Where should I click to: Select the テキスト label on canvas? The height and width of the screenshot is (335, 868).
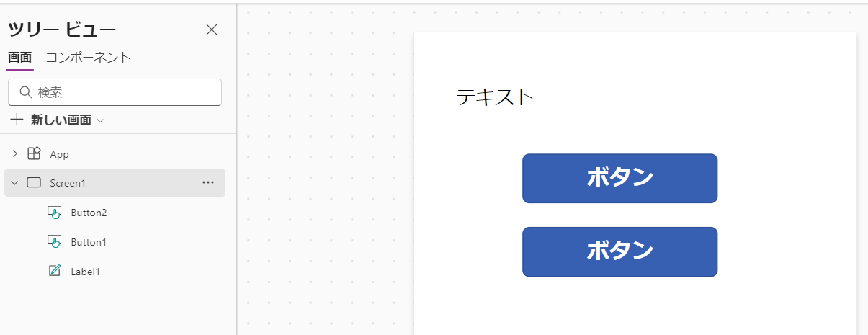[x=495, y=97]
